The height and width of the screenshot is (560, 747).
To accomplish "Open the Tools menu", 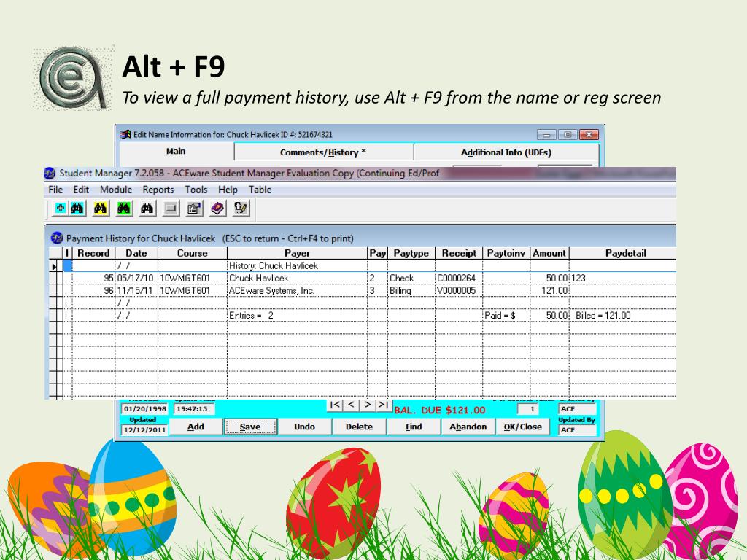I will point(196,190).
